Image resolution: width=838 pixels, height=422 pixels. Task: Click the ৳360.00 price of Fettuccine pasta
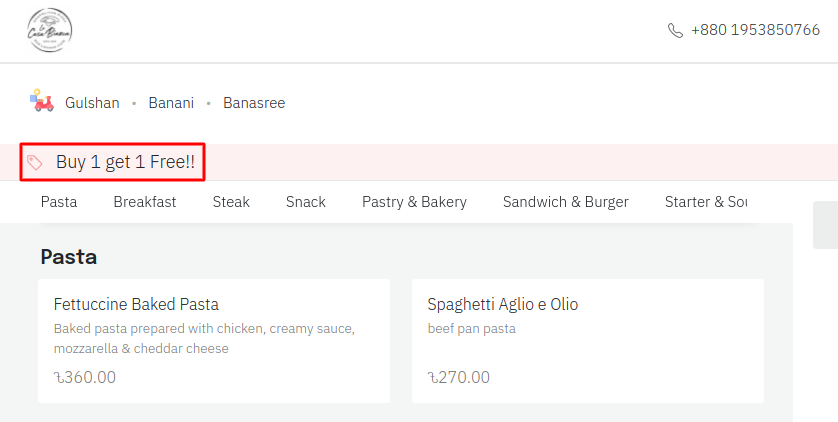pos(85,377)
